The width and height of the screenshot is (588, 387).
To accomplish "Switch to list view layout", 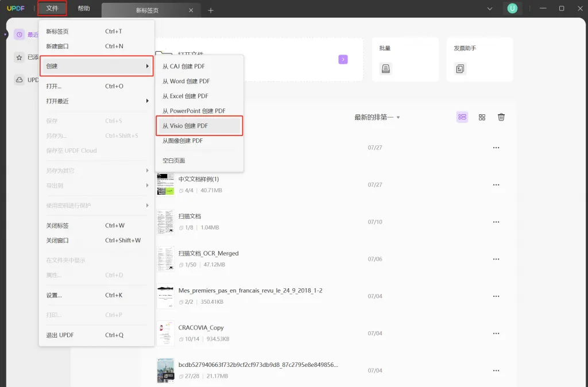I will [x=462, y=117].
